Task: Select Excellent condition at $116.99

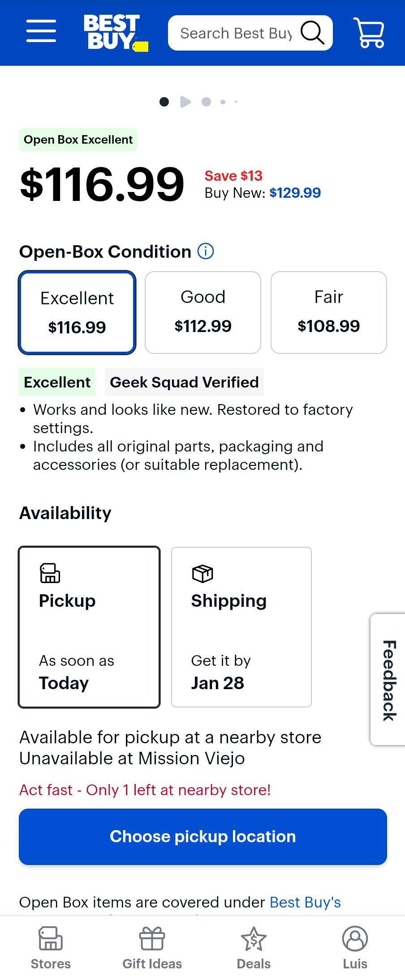Action: click(77, 312)
